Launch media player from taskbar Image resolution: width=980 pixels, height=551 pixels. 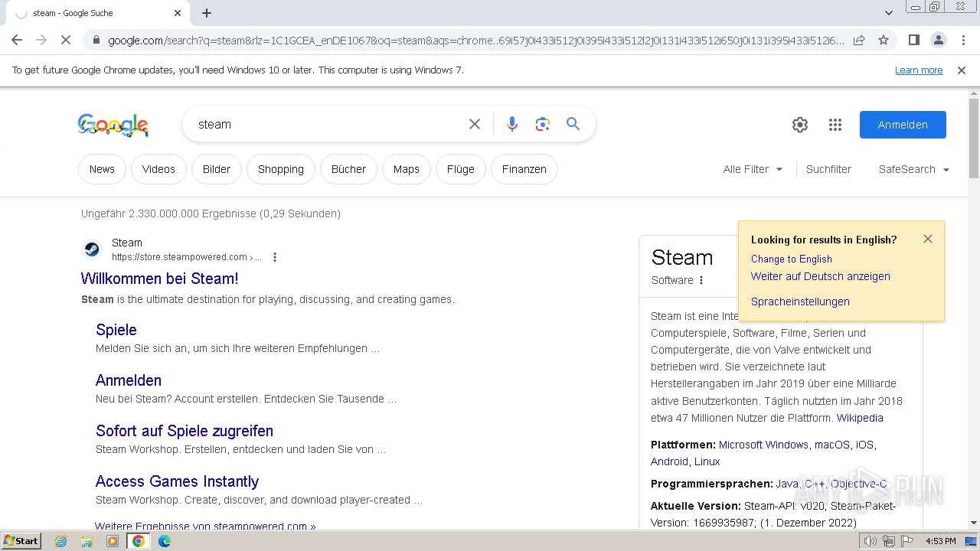pos(113,541)
